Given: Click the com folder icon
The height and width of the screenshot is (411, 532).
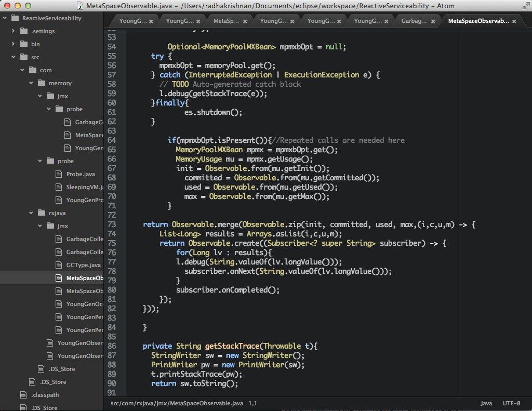Looking at the screenshot, I should click(32, 70).
